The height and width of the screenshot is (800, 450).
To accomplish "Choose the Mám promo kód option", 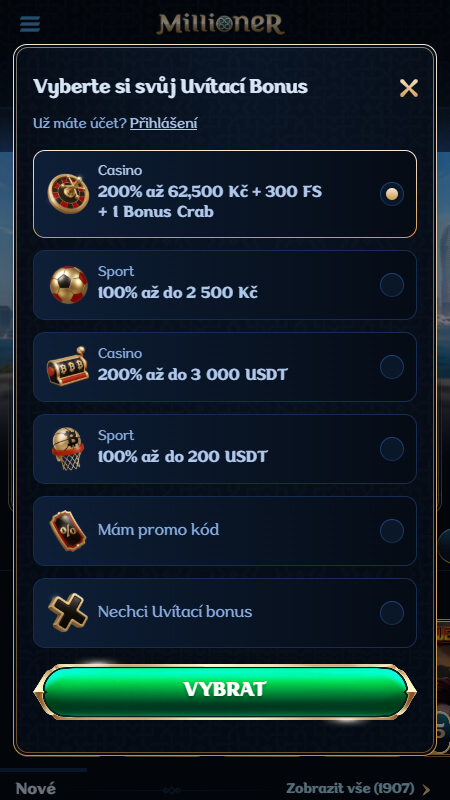I will point(225,531).
